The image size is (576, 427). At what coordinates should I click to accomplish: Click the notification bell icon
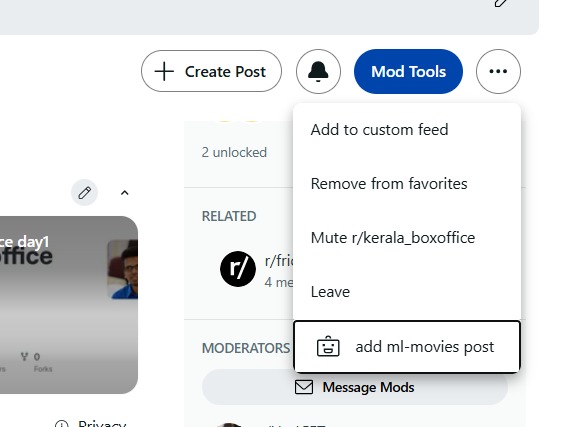pyautogui.click(x=318, y=71)
